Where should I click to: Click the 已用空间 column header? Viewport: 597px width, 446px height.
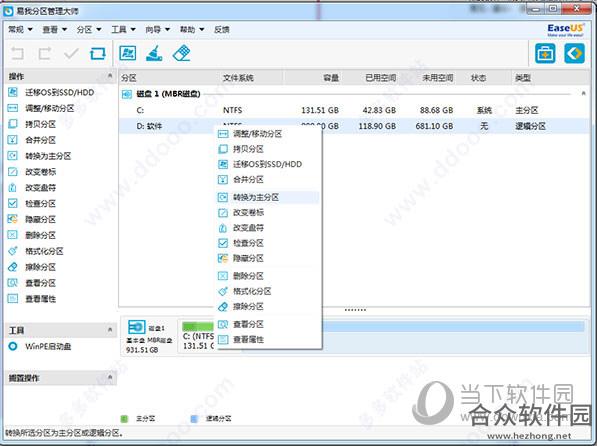pos(381,78)
